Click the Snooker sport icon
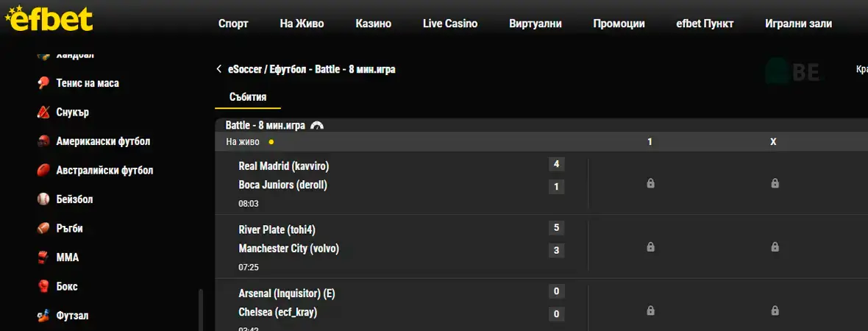 tap(43, 113)
